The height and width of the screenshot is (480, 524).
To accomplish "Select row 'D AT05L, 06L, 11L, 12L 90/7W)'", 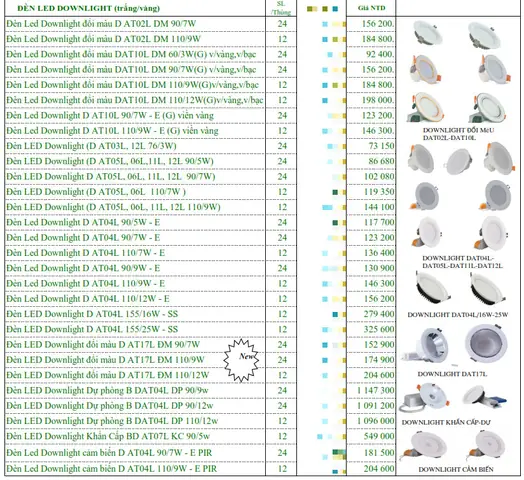I will (x=110, y=177).
